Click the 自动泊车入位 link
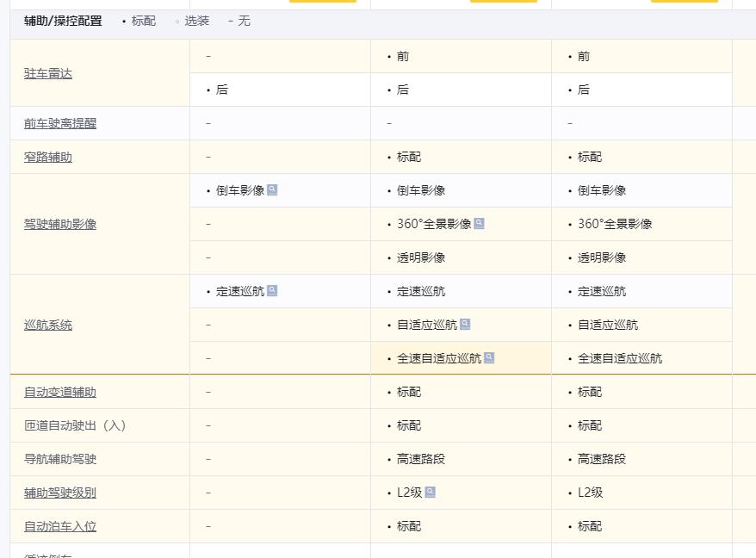 60,526
